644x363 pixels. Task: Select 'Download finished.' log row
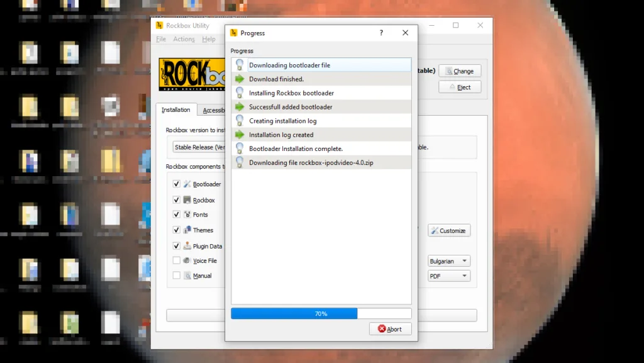[x=321, y=79]
